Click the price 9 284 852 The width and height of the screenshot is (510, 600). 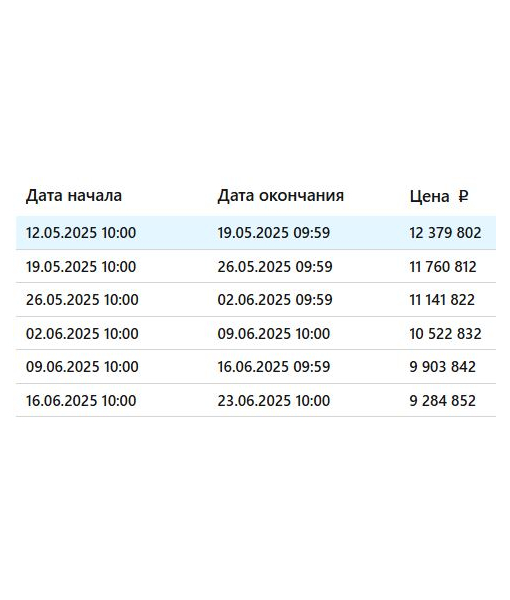pos(442,401)
